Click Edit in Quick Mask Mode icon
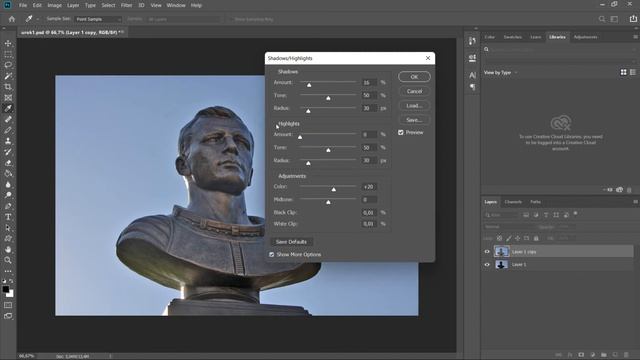 [x=8, y=305]
